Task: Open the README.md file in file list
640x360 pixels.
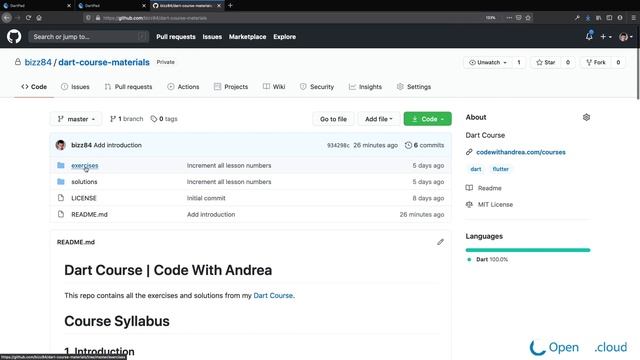Action: (89, 214)
